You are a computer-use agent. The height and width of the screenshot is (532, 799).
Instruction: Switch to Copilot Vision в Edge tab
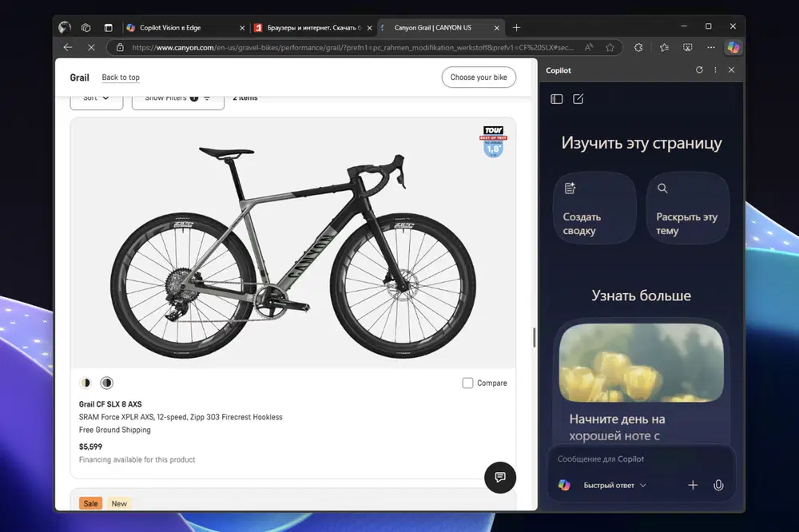coord(186,27)
